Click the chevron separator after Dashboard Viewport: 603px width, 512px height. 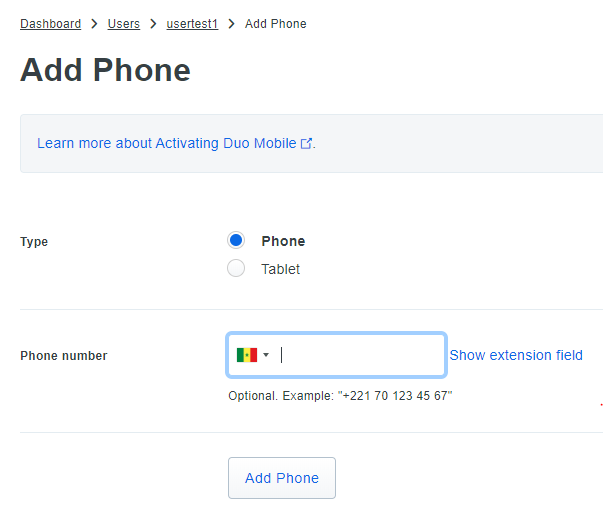pos(95,24)
